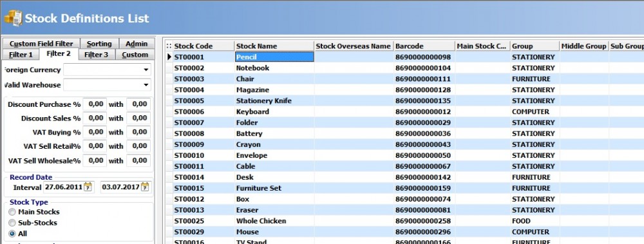Click the Middle Group column header
This screenshot has height=244, width=644.
[x=584, y=46]
